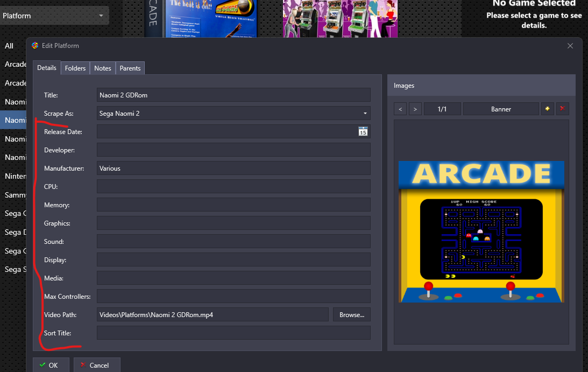Close the Edit Platform dialog
Screen dimensions: 588x372
(570, 46)
